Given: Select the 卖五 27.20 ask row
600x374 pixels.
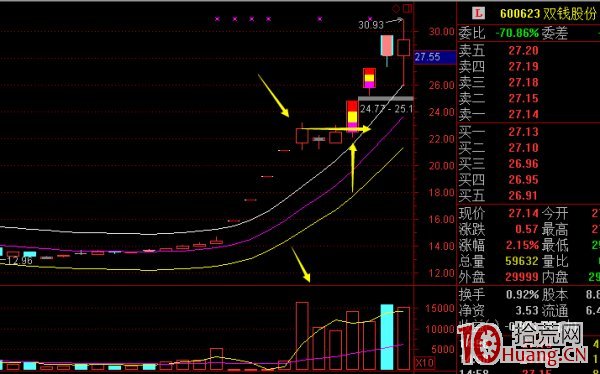Looking at the screenshot, I should 529,51.
